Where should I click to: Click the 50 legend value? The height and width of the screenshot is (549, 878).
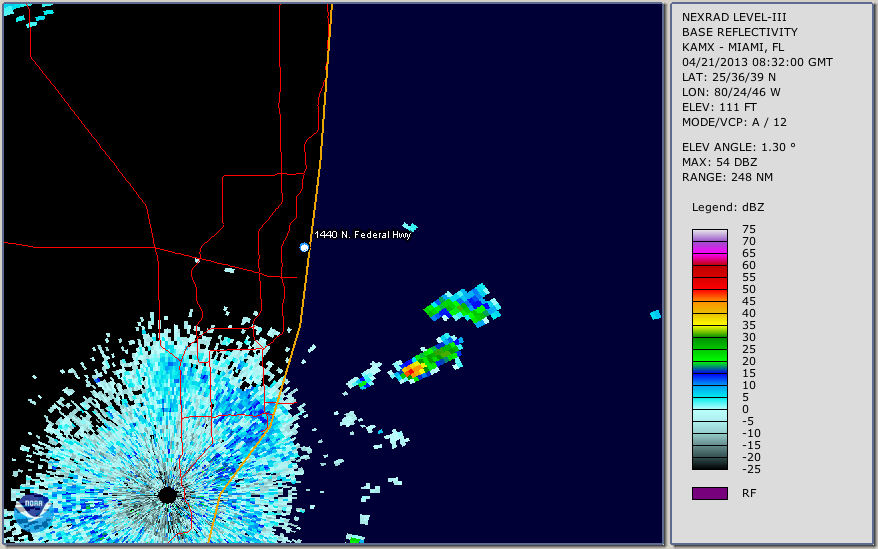click(x=749, y=290)
